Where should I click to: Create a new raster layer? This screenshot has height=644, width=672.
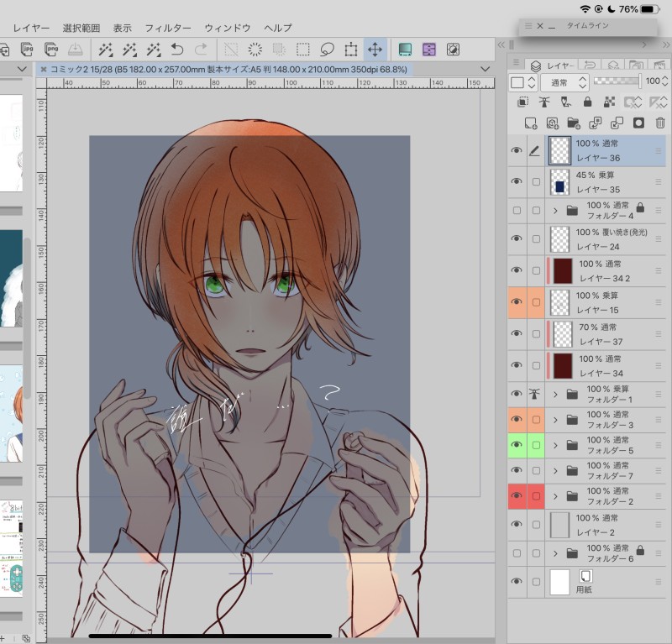(x=531, y=123)
